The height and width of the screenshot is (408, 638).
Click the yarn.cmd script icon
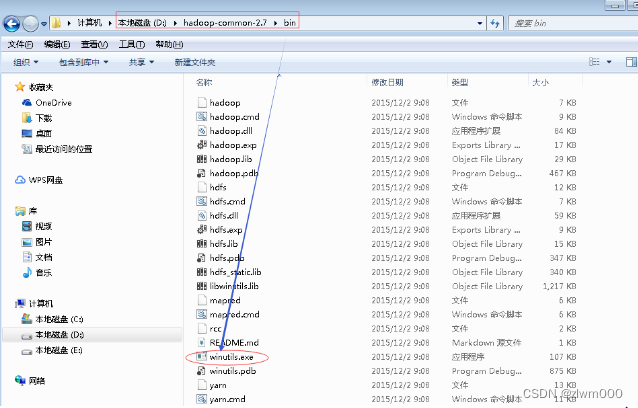point(202,399)
